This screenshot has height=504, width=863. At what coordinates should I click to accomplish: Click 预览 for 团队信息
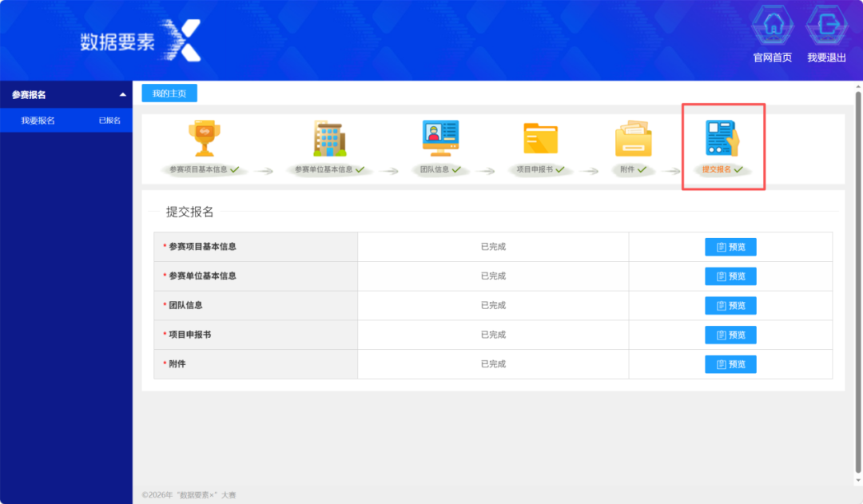(x=730, y=305)
